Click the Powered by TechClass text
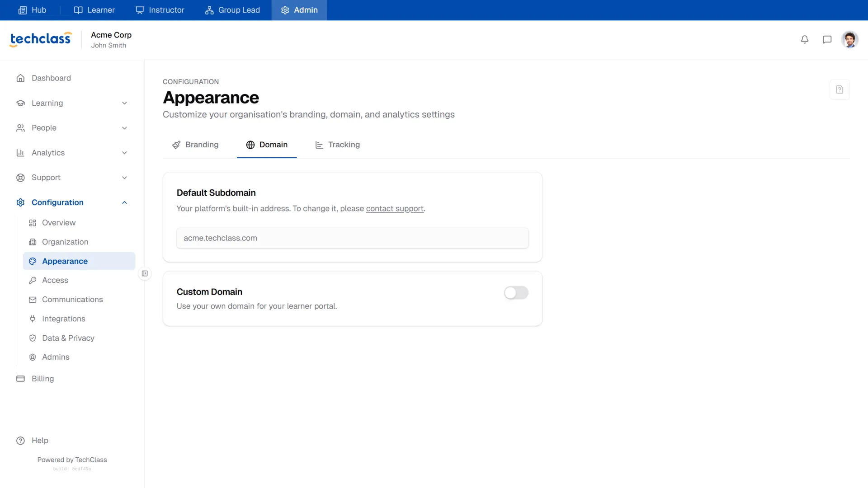868x488 pixels. pyautogui.click(x=72, y=460)
